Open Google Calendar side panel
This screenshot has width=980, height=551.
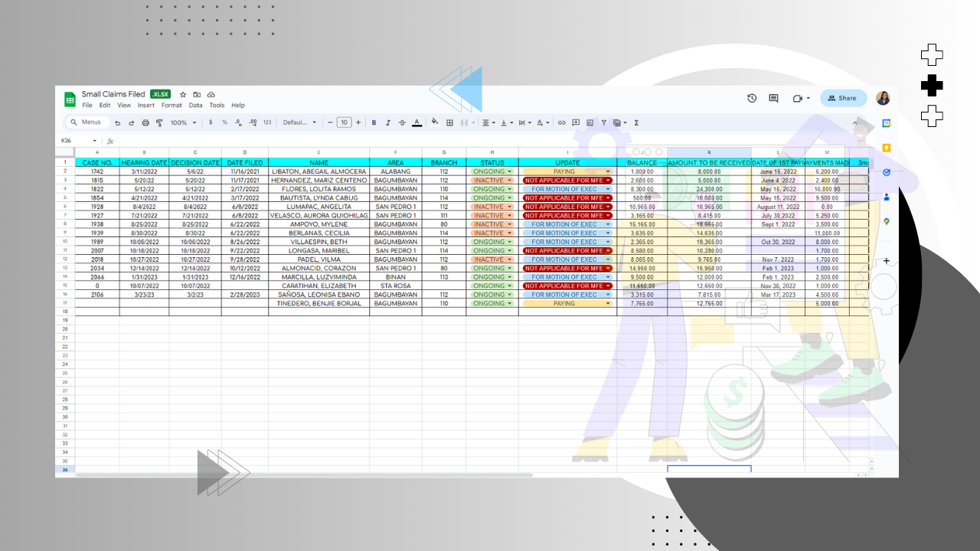click(887, 123)
